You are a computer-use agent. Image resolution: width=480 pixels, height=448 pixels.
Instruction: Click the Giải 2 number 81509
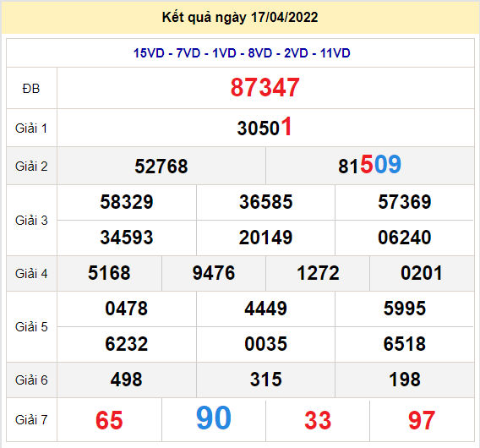[x=369, y=165]
